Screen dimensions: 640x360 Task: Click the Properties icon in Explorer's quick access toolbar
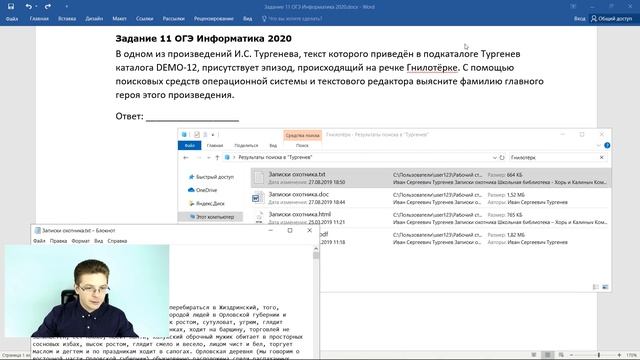197,134
